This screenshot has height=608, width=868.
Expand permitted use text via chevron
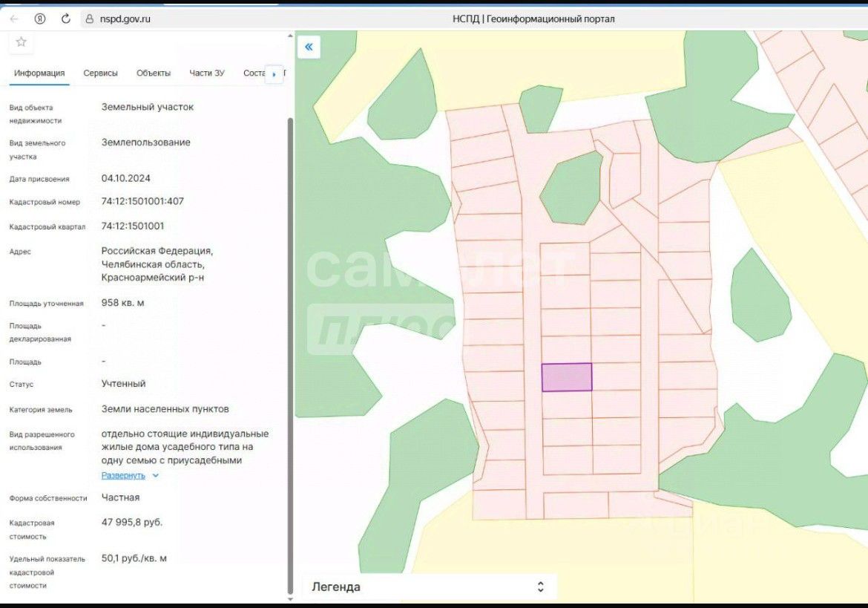tap(156, 475)
